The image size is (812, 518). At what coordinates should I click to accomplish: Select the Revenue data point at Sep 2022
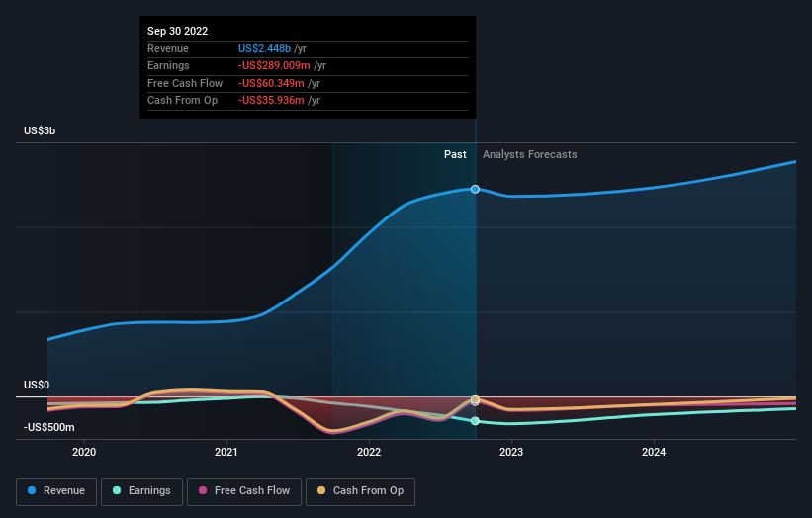(475, 190)
